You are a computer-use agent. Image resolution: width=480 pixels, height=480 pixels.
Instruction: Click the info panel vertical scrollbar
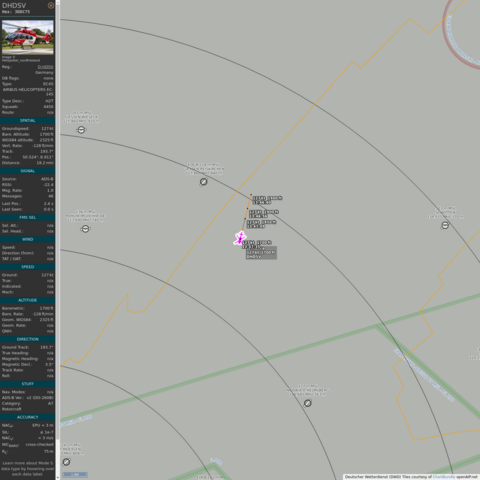click(57, 220)
